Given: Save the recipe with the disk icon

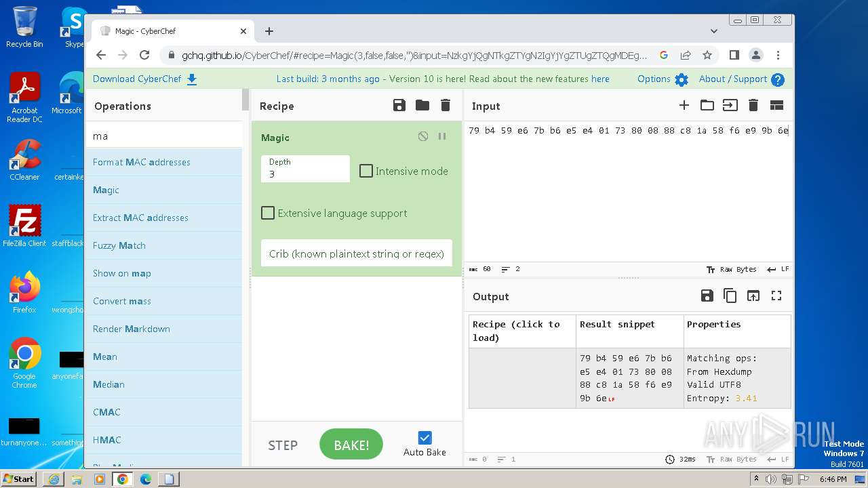Looking at the screenshot, I should point(399,105).
